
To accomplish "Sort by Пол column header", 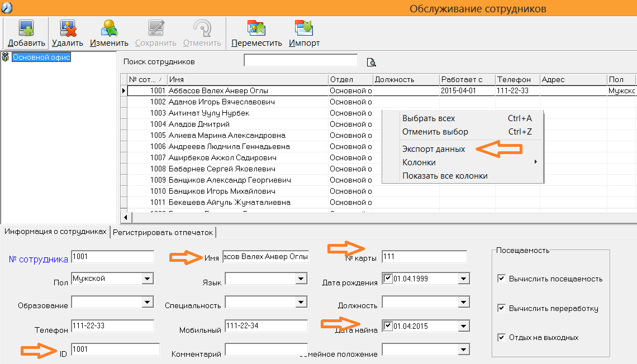I will [621, 79].
